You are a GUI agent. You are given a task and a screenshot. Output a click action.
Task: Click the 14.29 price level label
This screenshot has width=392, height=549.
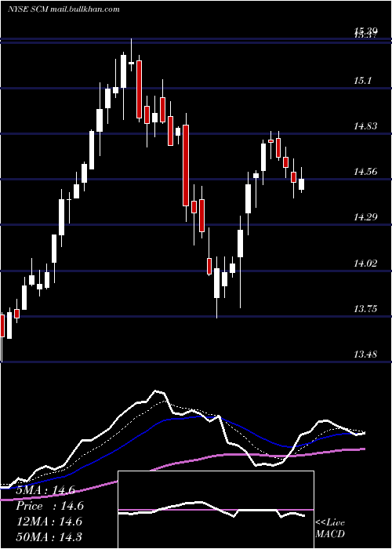(x=365, y=217)
